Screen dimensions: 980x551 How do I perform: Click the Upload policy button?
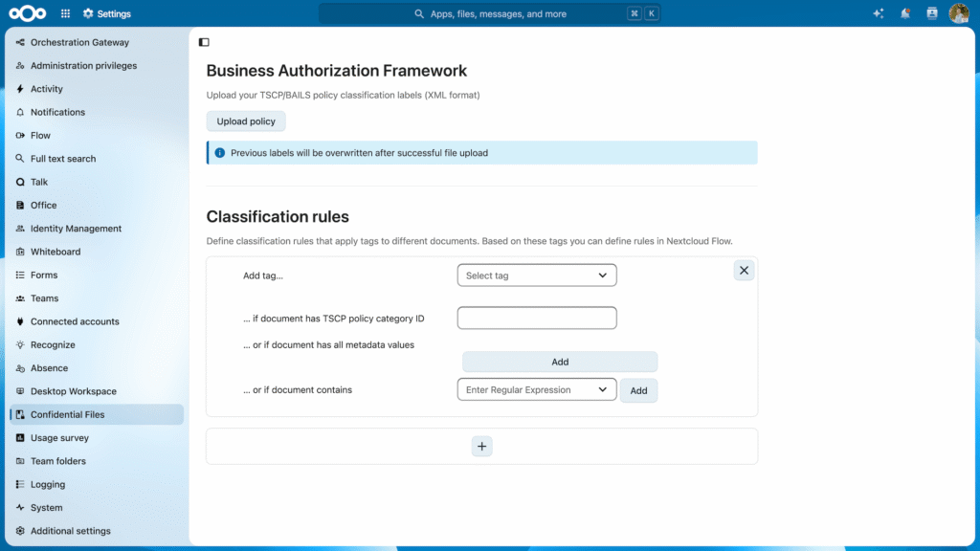[x=246, y=121]
